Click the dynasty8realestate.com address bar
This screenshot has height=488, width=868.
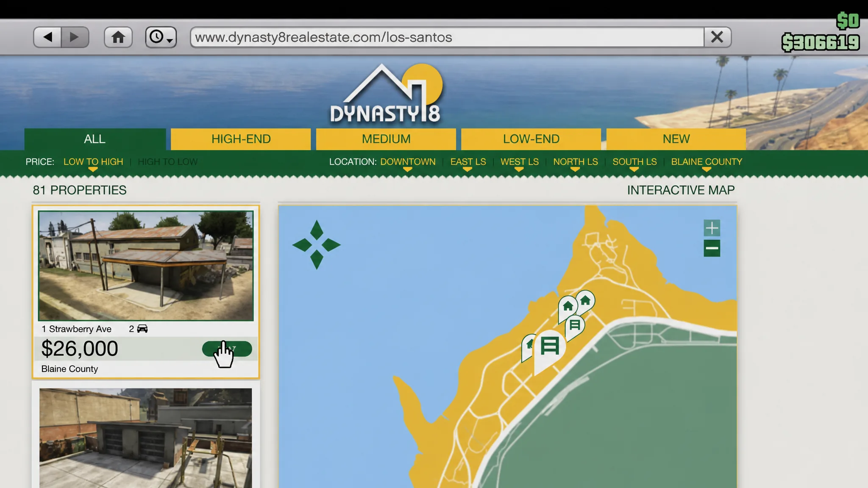click(x=447, y=37)
